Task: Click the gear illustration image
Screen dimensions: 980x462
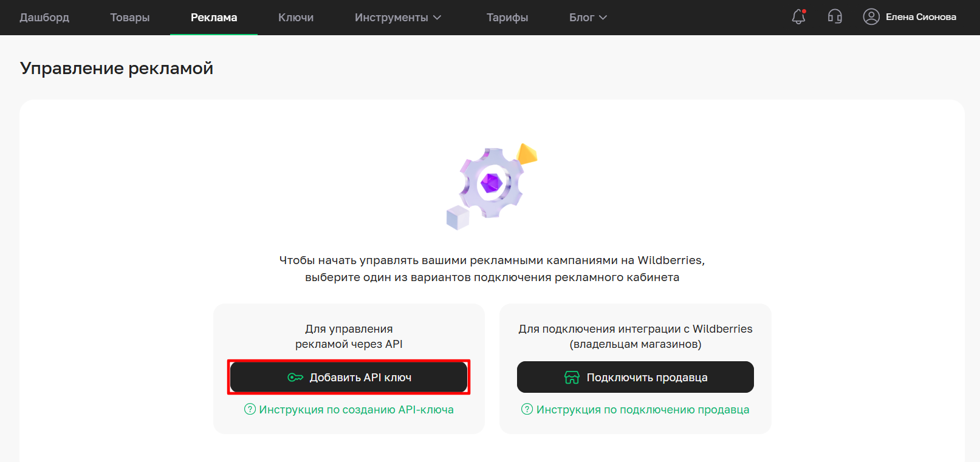Action: 492,185
